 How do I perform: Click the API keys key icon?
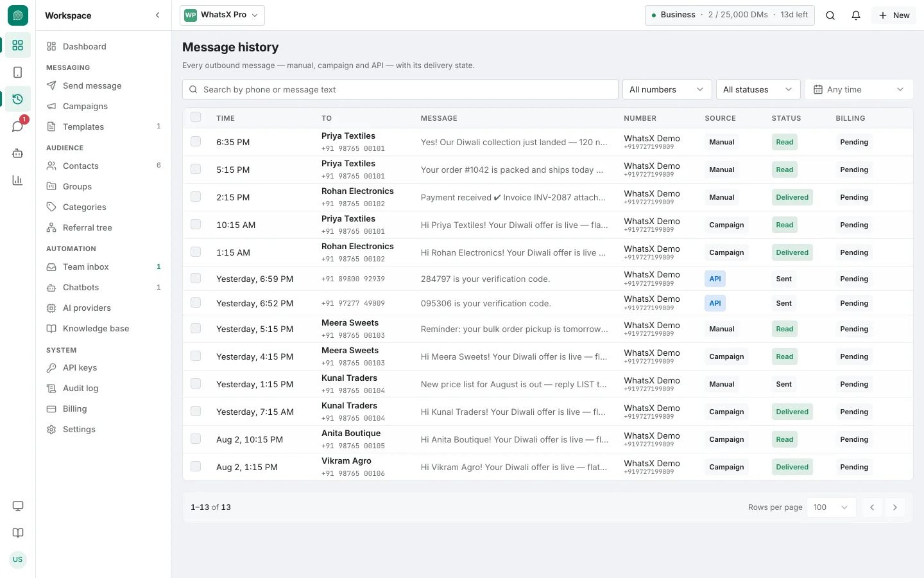[x=51, y=367]
